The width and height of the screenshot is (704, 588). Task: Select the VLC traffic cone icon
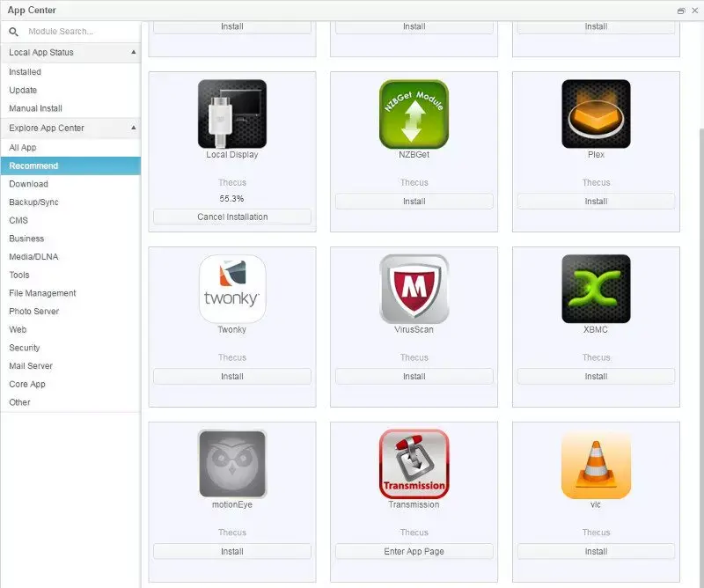point(596,464)
